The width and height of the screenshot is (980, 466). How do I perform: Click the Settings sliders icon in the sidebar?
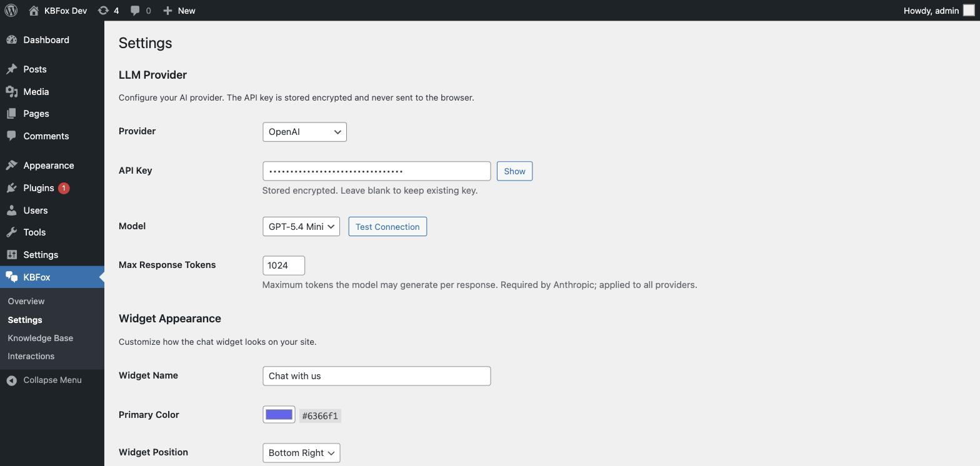(12, 255)
